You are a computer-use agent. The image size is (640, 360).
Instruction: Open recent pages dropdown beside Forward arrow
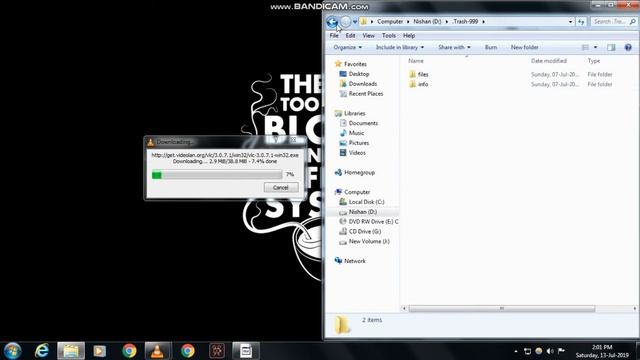tap(355, 22)
